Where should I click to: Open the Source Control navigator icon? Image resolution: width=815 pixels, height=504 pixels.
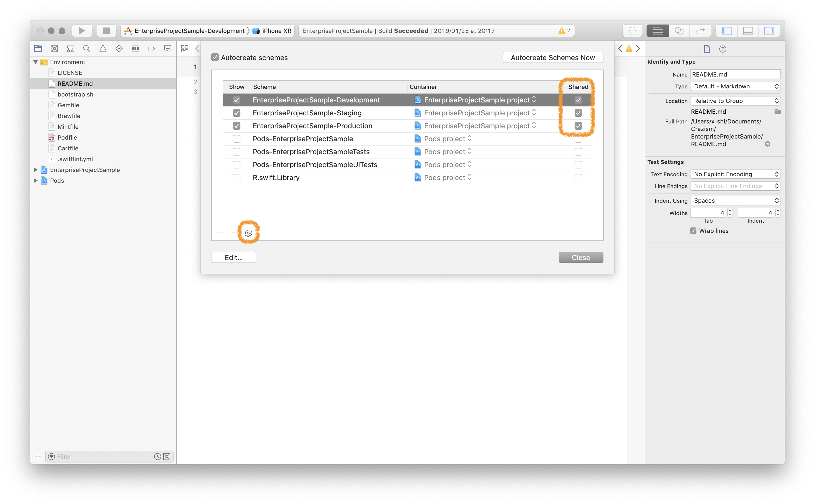(x=54, y=49)
